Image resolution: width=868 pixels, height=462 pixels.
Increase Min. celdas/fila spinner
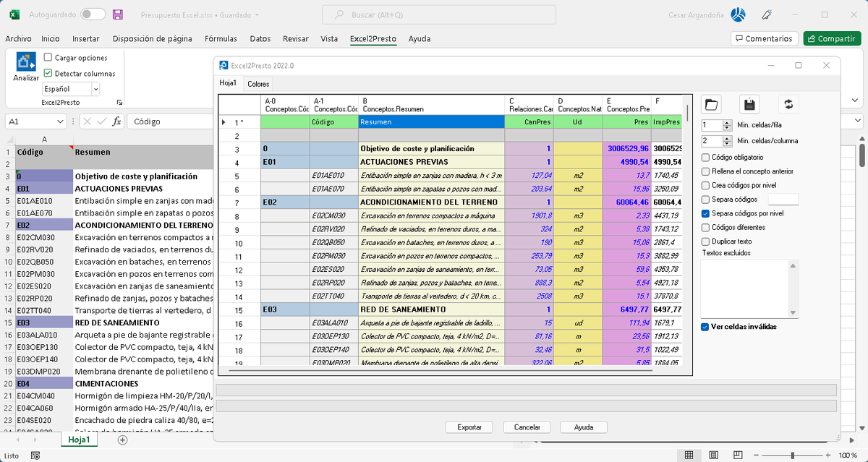pos(728,122)
